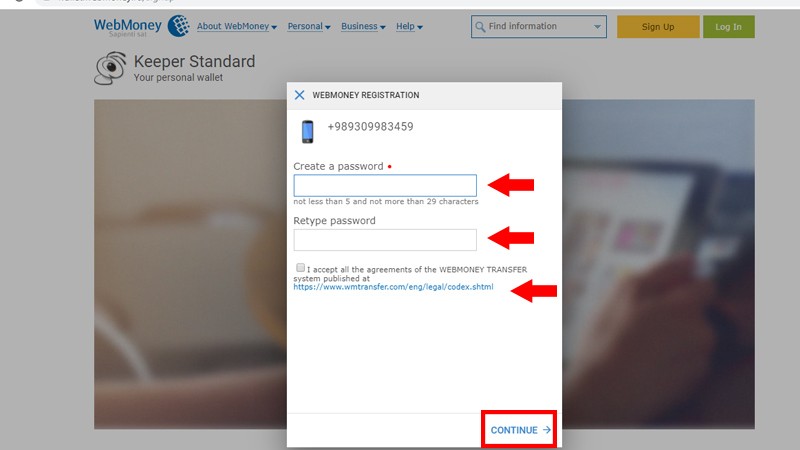This screenshot has height=450, width=800.
Task: Click the arrow icon on Continue
Action: tap(546, 430)
